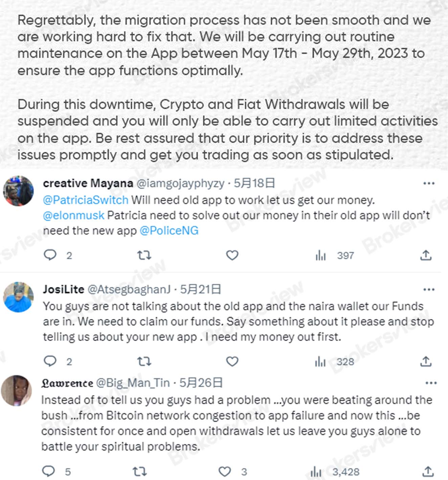
Task: Reply to JosiLite's tweet
Action: click(51, 361)
